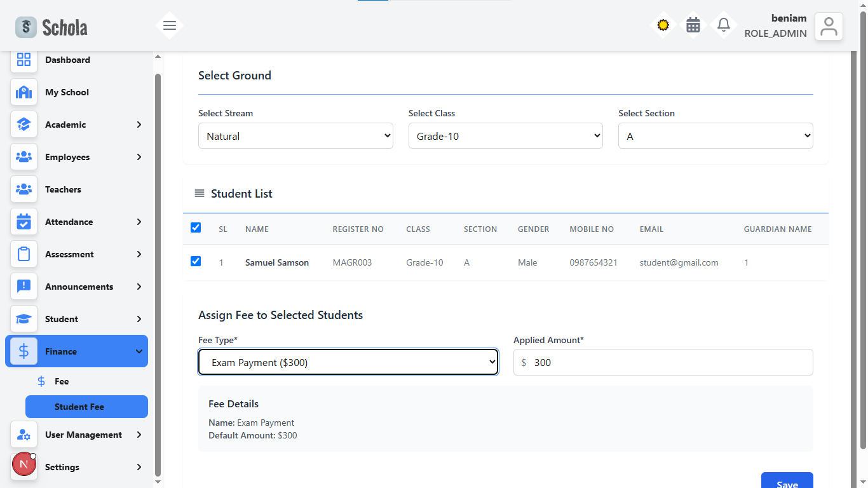Open Teachers in the sidebar
Image resolution: width=868 pixels, height=488 pixels.
[63, 189]
